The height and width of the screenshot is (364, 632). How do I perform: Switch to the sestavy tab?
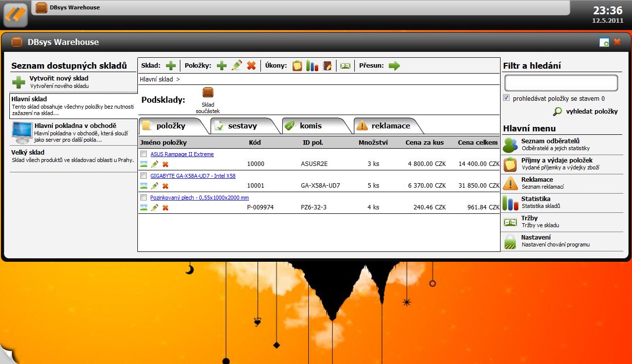pos(242,126)
